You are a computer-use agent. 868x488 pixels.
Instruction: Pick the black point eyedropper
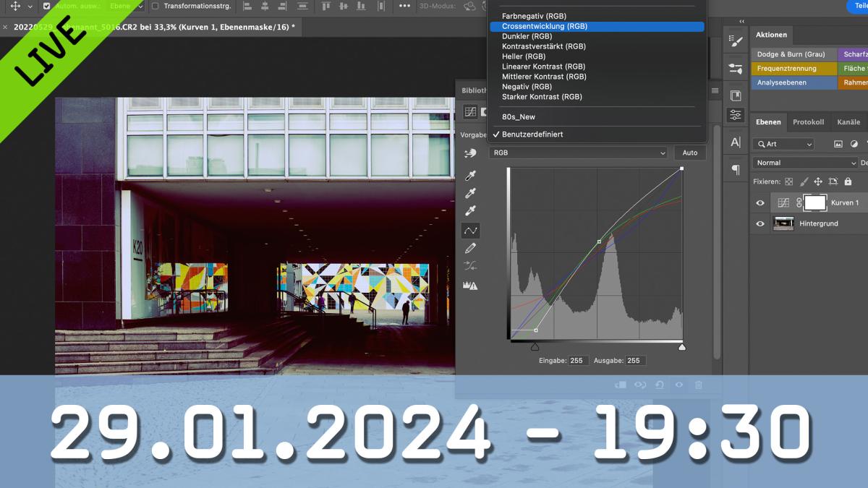pyautogui.click(x=471, y=175)
